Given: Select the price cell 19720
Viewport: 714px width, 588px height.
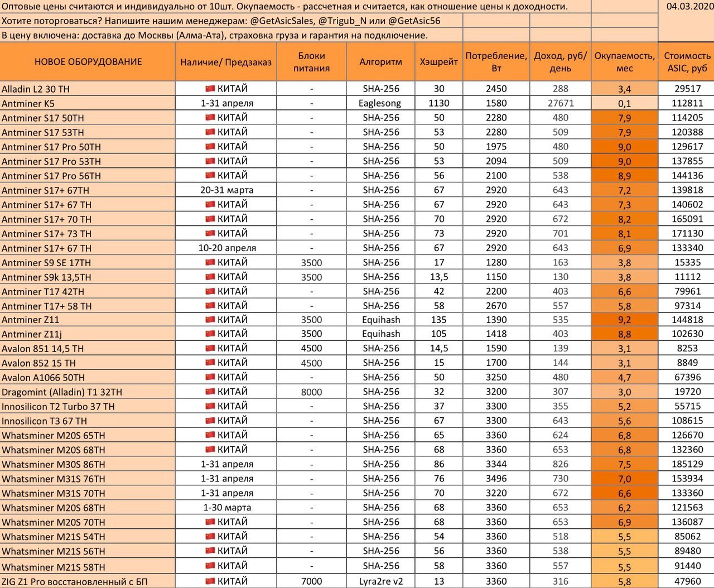Looking at the screenshot, I should coord(687,392).
